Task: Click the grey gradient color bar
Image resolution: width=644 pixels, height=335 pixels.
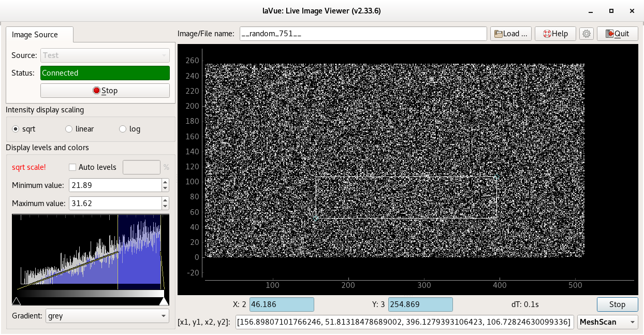Action: pyautogui.click(x=91, y=294)
